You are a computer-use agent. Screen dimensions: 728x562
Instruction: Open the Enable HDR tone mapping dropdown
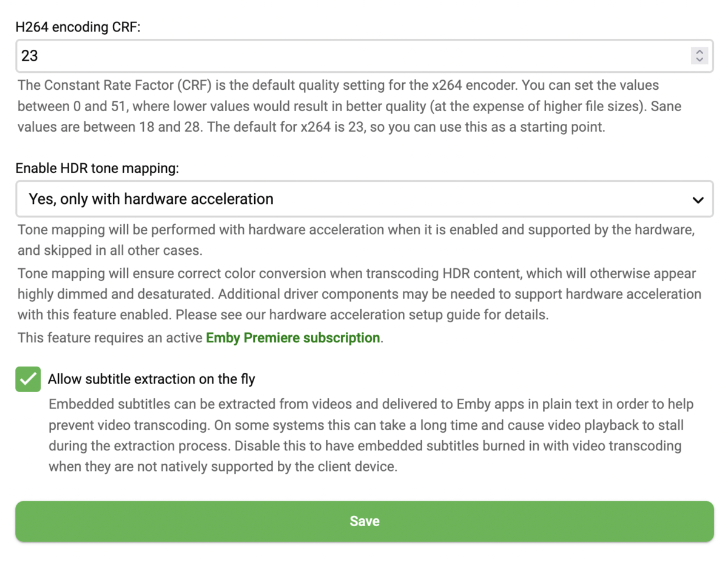click(x=364, y=199)
